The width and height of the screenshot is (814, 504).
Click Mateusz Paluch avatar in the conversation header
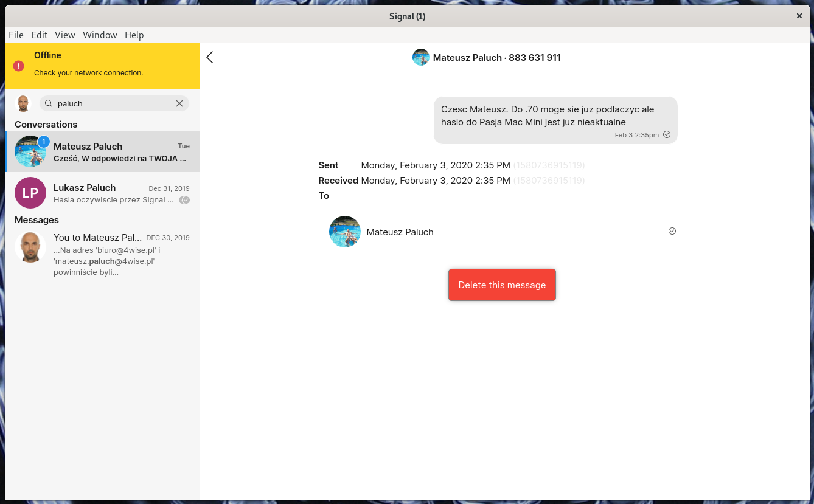tap(421, 58)
